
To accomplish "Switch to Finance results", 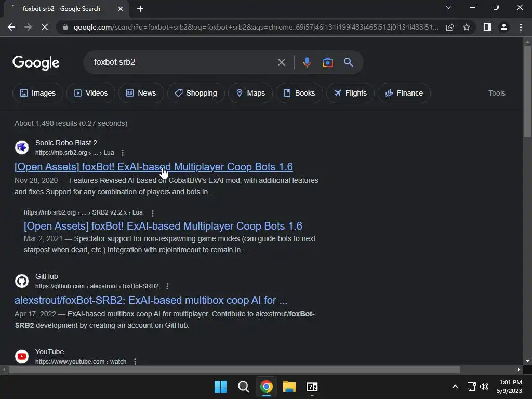I will [404, 93].
